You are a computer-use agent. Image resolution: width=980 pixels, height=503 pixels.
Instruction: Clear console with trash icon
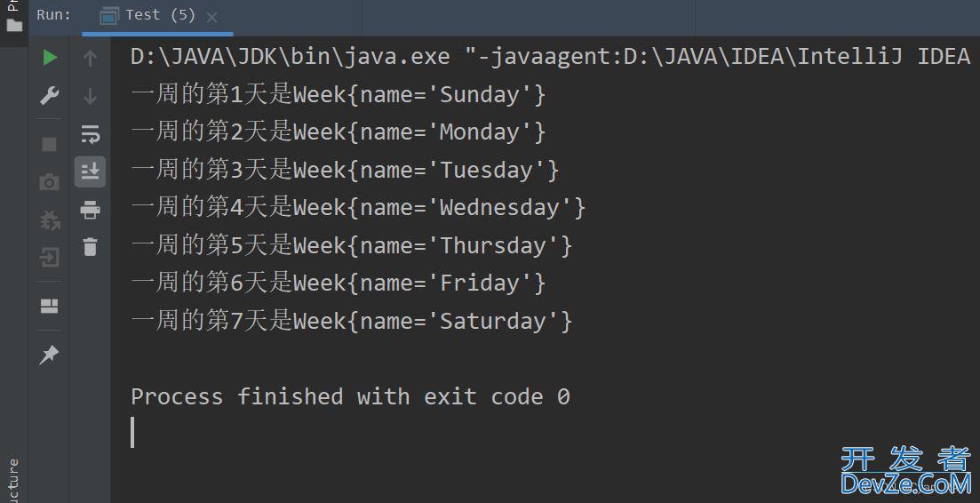[90, 247]
